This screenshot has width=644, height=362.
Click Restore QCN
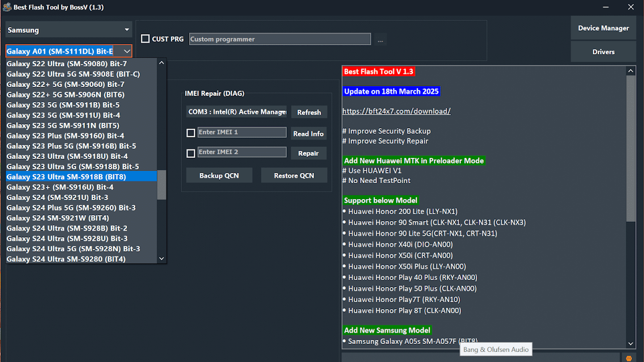click(294, 175)
